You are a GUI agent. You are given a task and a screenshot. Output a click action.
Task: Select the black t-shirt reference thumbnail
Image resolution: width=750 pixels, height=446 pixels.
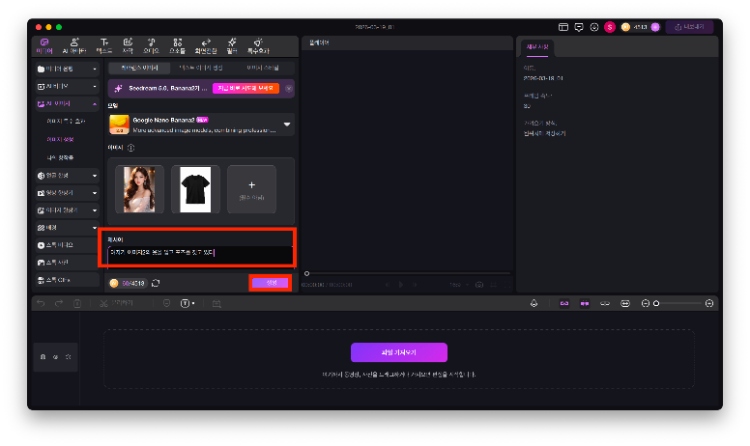196,190
